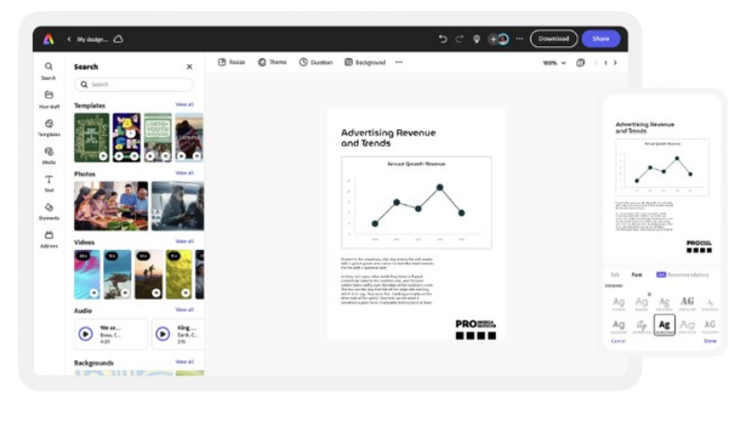Open the Background options
The width and height of the screenshot is (750, 421).
click(365, 62)
